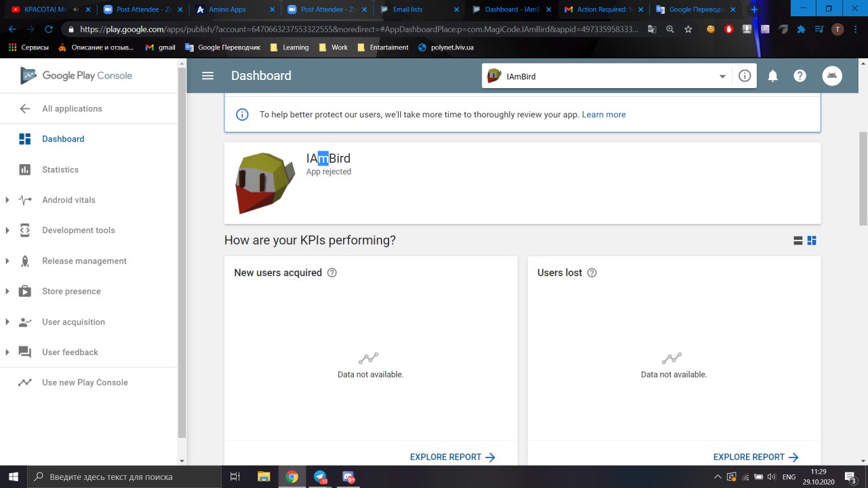868x488 pixels.
Task: Expand the User feedback section
Action: tap(7, 352)
